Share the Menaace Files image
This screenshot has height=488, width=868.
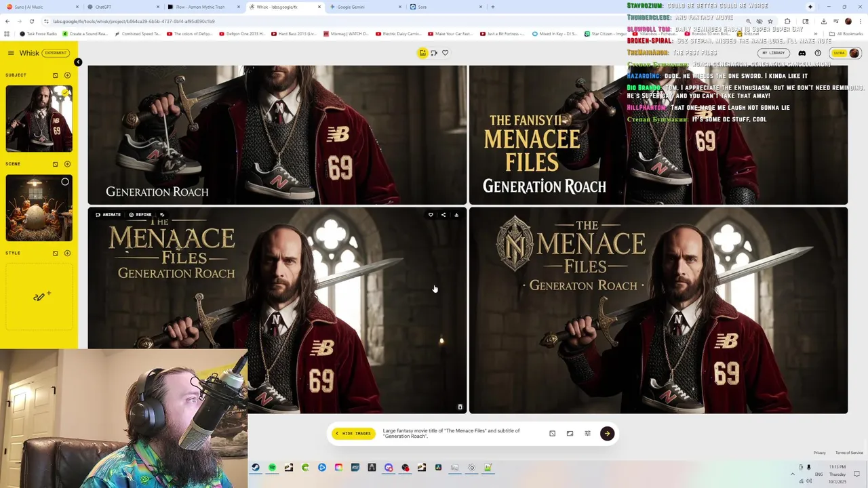[443, 215]
